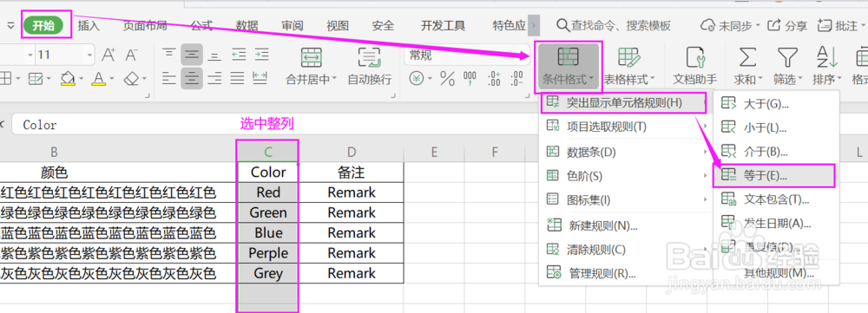Image resolution: width=868 pixels, height=313 pixels.
Task: Click the increase font size icon
Action: pyautogui.click(x=108, y=55)
